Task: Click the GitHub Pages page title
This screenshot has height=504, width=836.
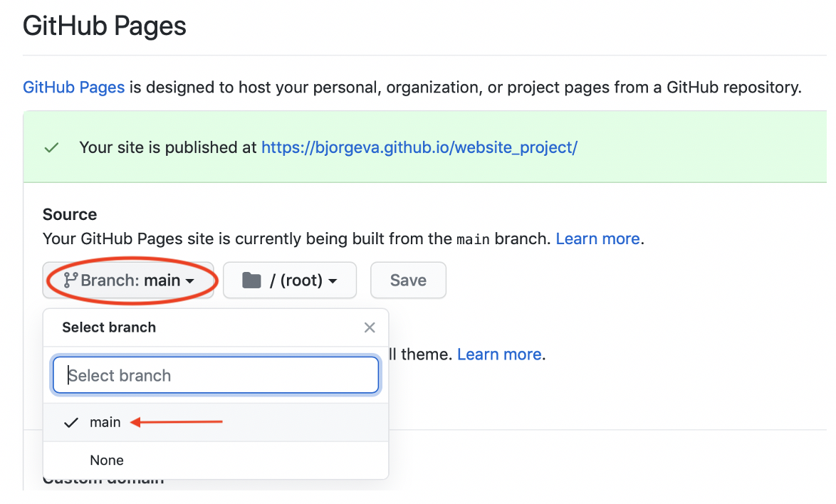Action: 105,26
